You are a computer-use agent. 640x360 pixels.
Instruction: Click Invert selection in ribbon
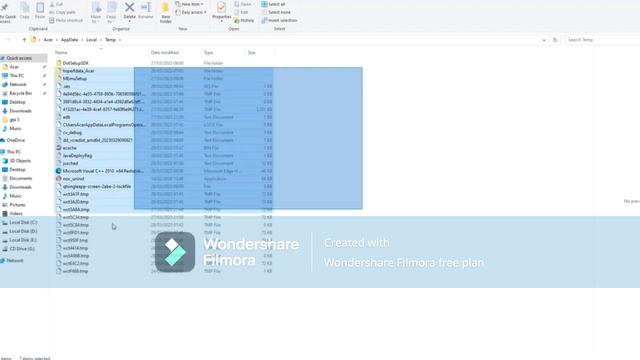tap(279, 20)
